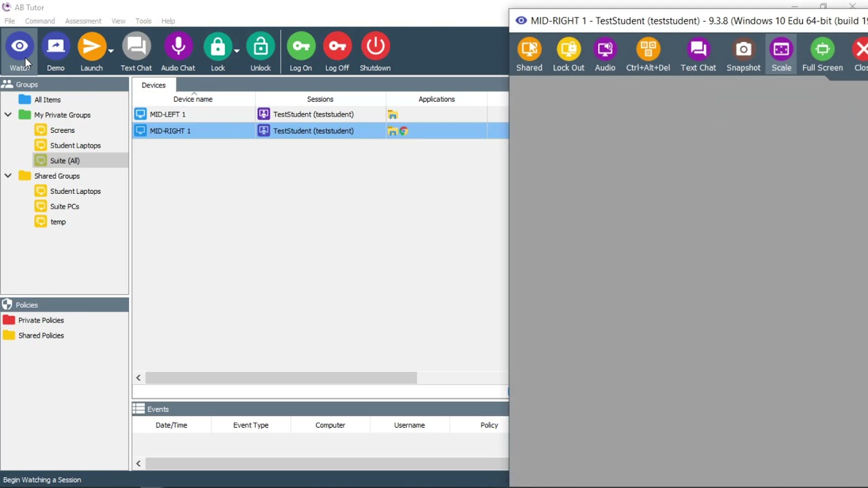Click the Events panel header
868x488 pixels.
(x=320, y=409)
